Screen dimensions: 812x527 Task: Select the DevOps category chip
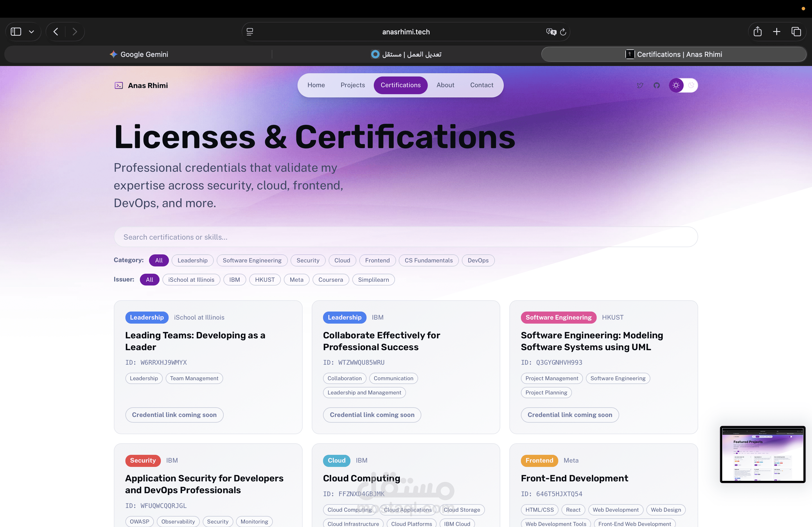coord(478,261)
